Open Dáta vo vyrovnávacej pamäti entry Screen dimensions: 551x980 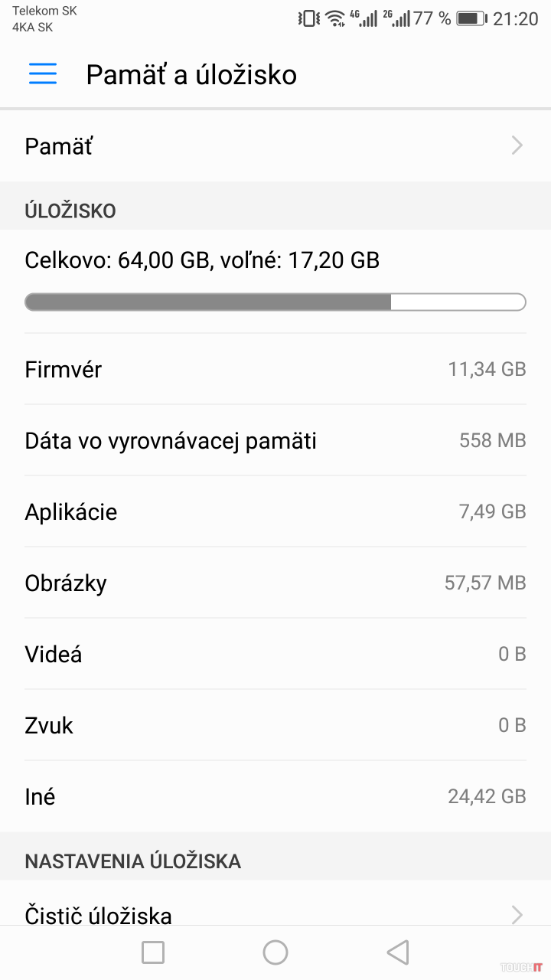tap(275, 440)
